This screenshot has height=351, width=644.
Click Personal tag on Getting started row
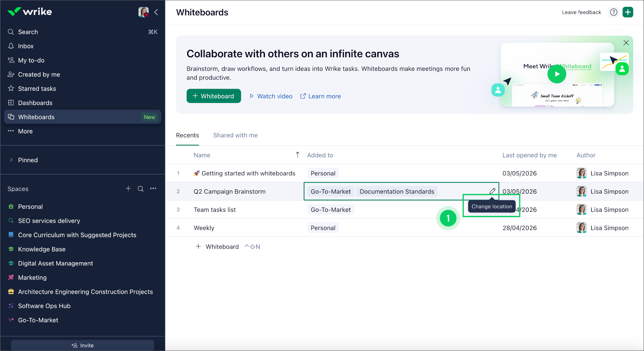(323, 173)
